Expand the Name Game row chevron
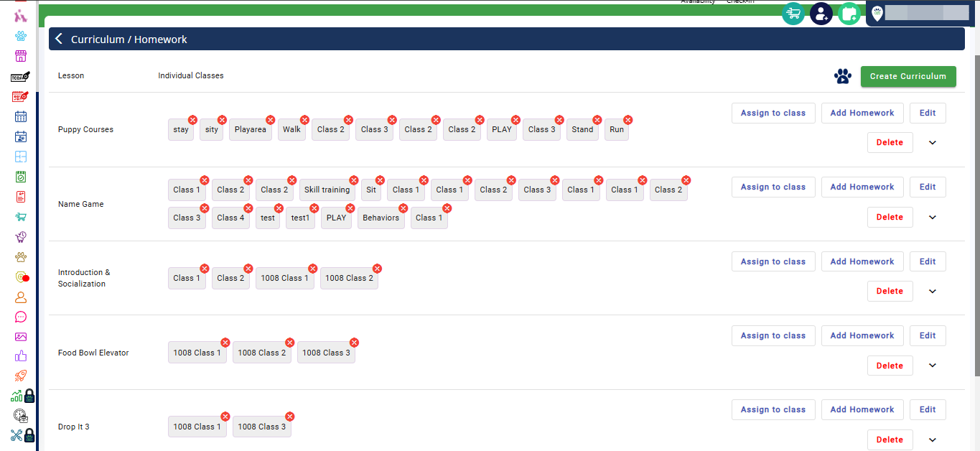The width and height of the screenshot is (980, 451). point(933,218)
